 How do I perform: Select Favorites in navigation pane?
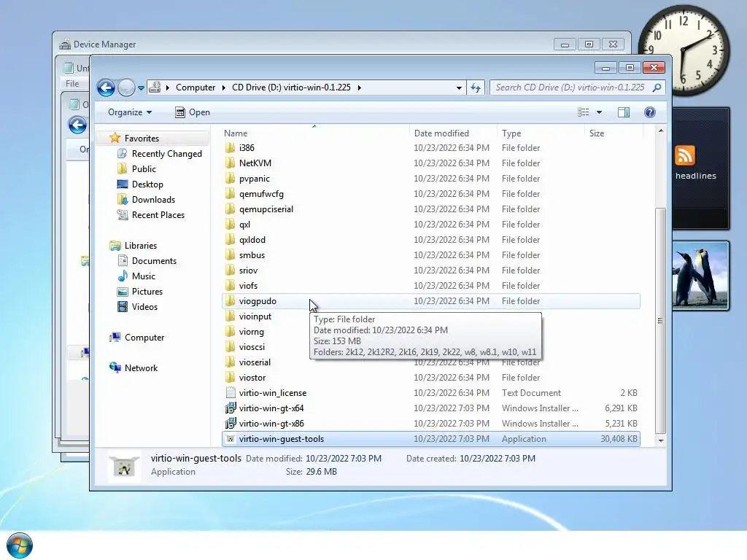coord(141,139)
